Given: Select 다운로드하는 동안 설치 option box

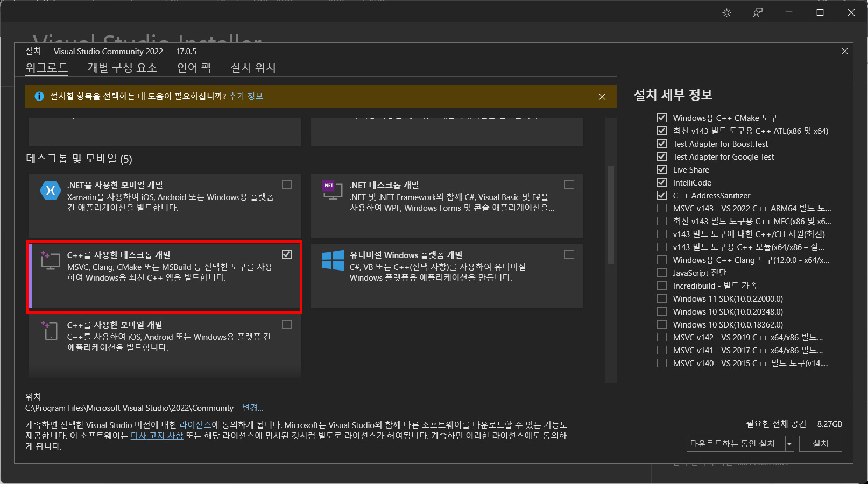Looking at the screenshot, I should 736,444.
